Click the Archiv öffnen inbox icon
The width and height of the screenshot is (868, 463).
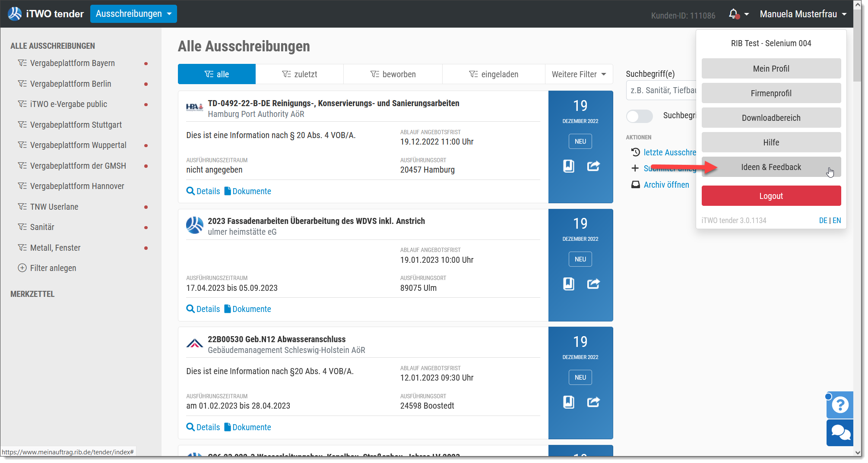pos(635,185)
